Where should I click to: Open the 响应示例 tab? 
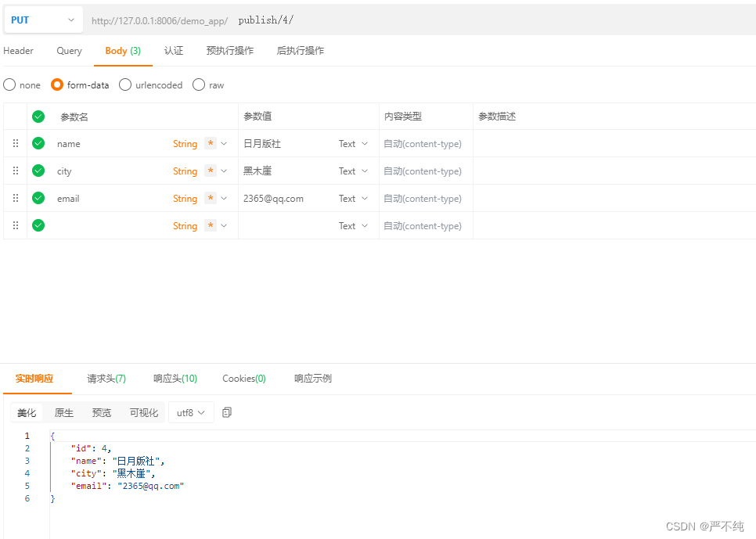point(313,379)
